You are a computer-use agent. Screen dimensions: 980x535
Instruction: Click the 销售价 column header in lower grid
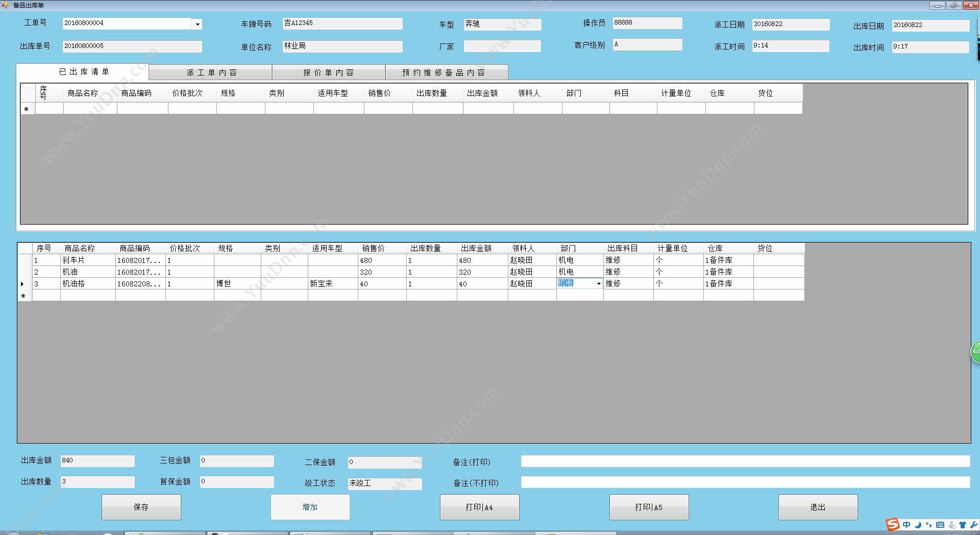coord(382,248)
